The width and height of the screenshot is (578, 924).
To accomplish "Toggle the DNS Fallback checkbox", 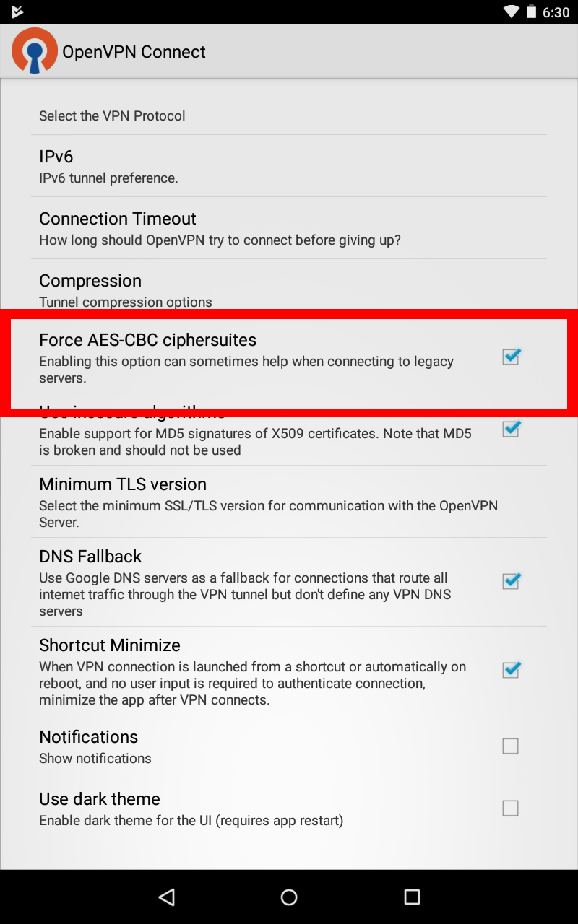I will point(512,580).
